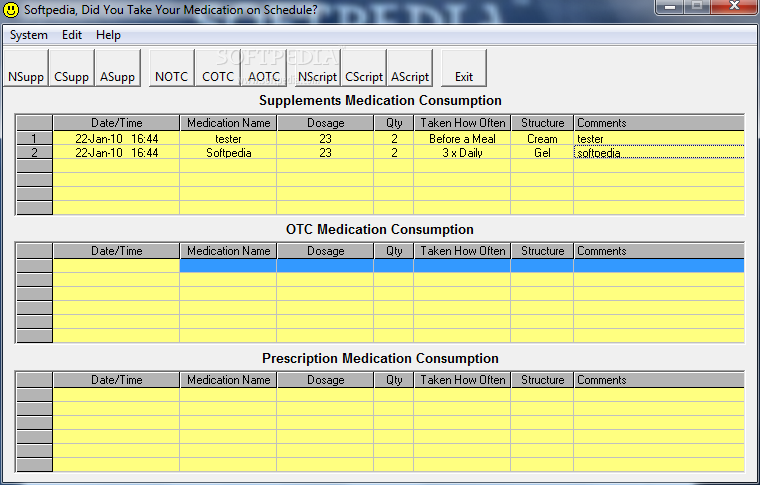Click the Supplements table Medication Name header
This screenshot has width=760, height=485.
point(228,123)
